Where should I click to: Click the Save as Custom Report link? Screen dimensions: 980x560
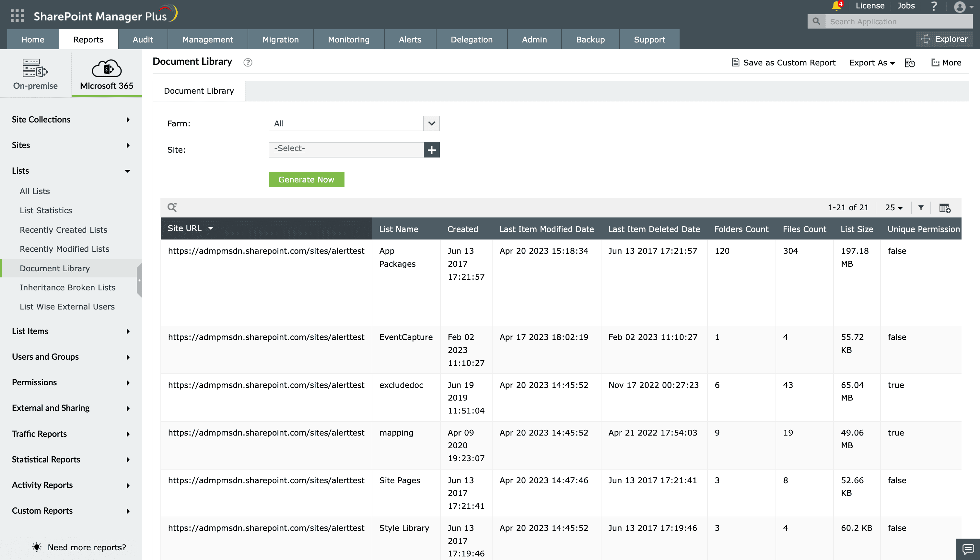(x=789, y=63)
